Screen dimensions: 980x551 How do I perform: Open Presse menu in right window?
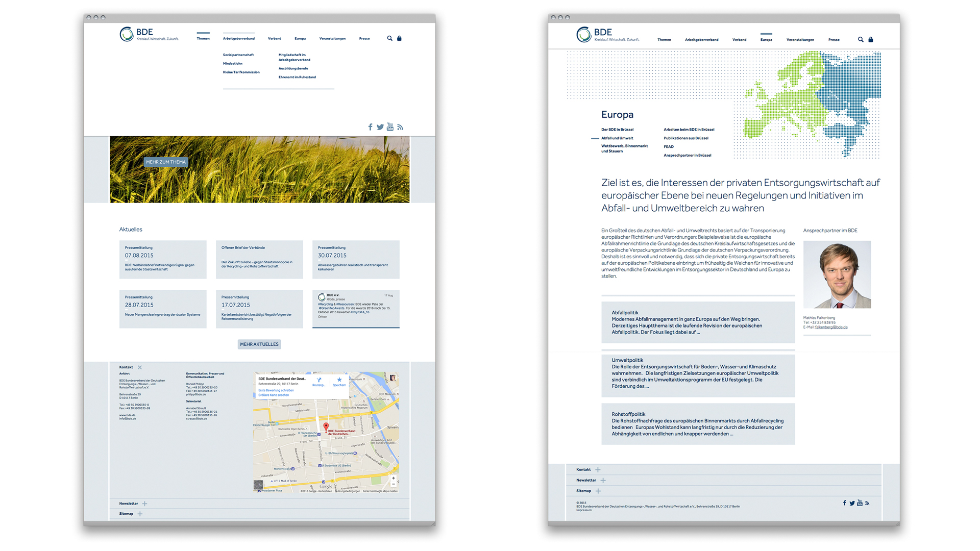point(834,39)
